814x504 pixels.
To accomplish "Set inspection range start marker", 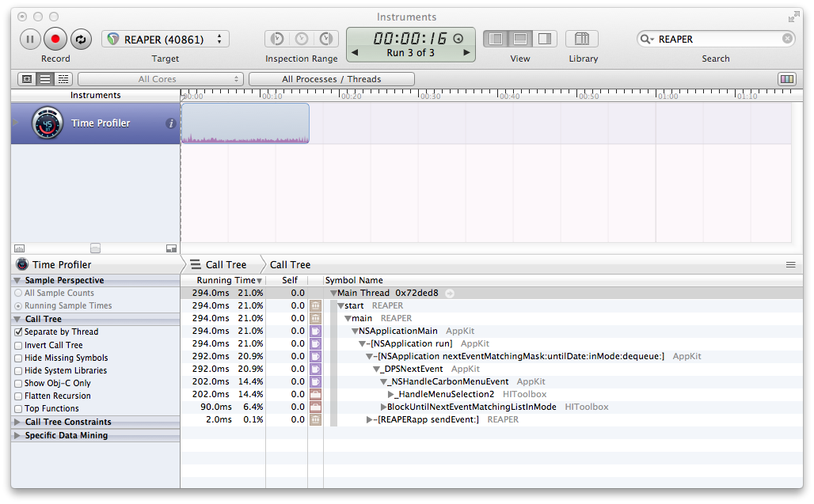I will (x=277, y=39).
